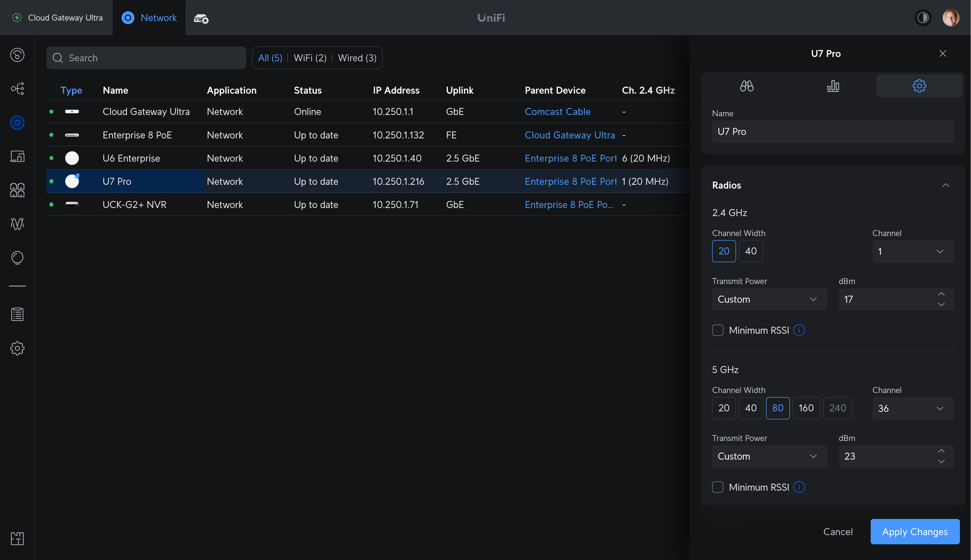Select 40 MHz width for 2.4 GHz
This screenshot has width=971, height=560.
(751, 251)
